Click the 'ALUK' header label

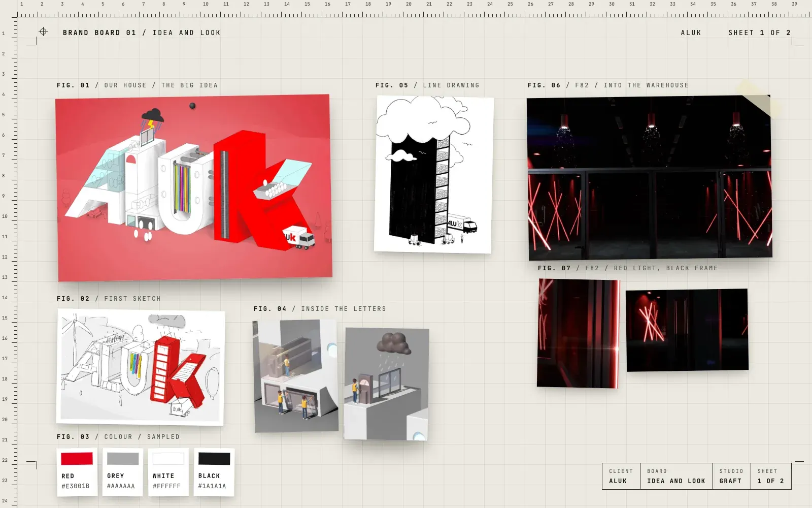coord(691,33)
